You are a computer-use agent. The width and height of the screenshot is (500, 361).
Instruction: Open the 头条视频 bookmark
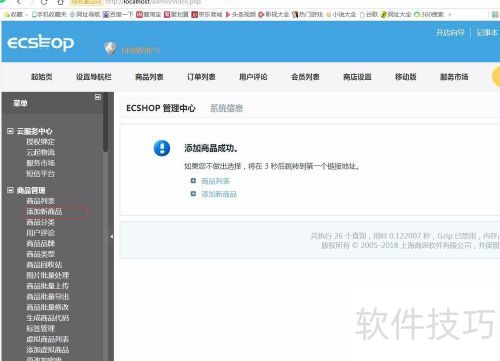point(241,14)
